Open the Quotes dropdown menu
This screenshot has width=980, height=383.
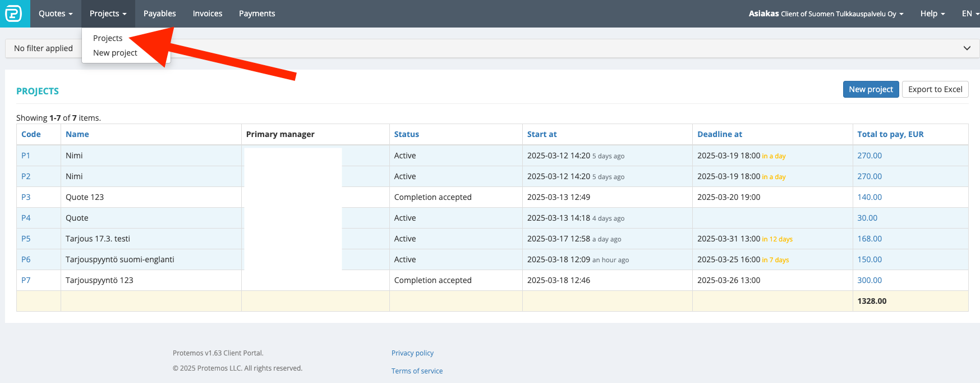[x=56, y=13]
